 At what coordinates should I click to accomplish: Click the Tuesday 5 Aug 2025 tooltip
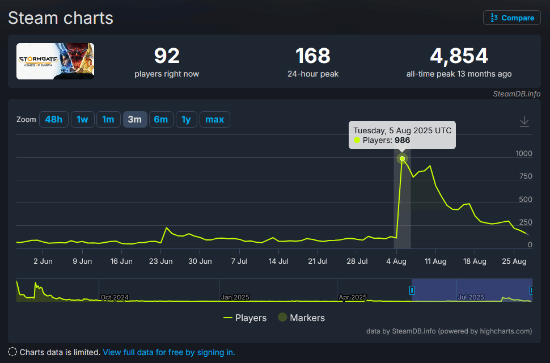(x=402, y=135)
